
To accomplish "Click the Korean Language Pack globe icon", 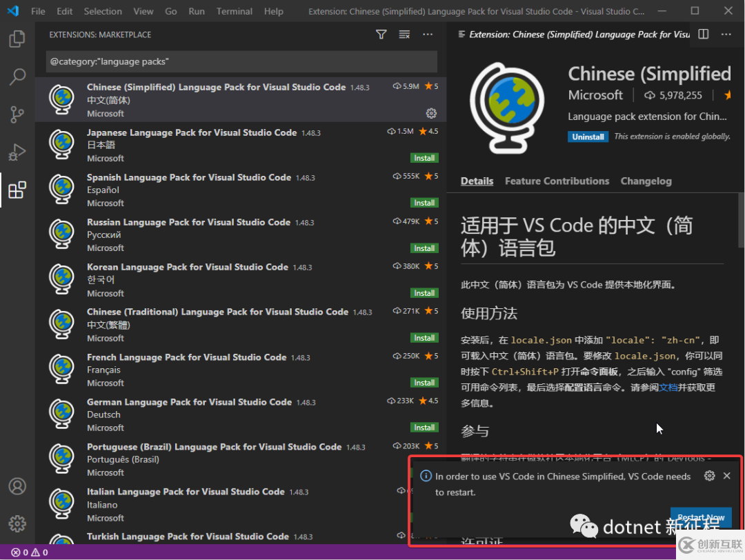I will pos(62,279).
